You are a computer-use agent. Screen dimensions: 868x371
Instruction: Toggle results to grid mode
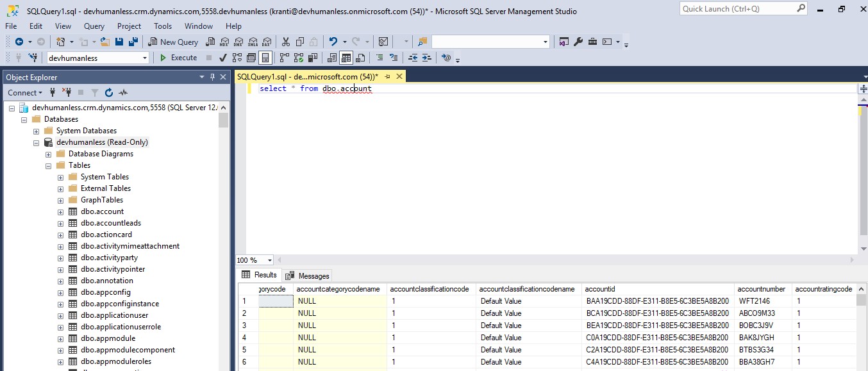coord(346,58)
